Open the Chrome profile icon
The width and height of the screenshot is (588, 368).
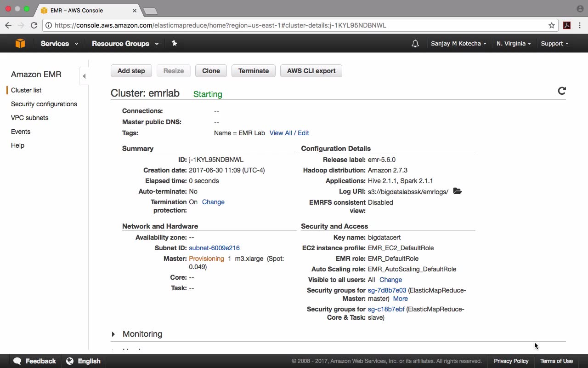[x=580, y=9]
